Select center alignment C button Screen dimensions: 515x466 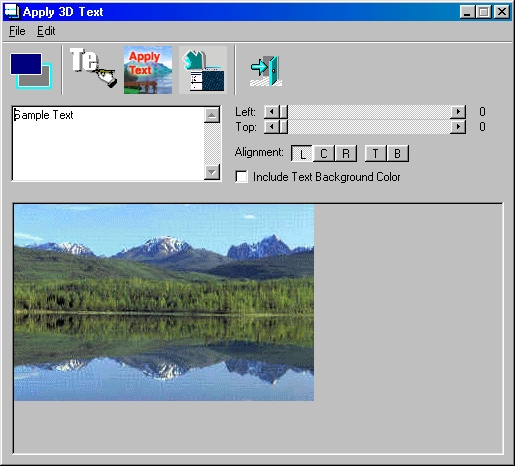tap(324, 154)
